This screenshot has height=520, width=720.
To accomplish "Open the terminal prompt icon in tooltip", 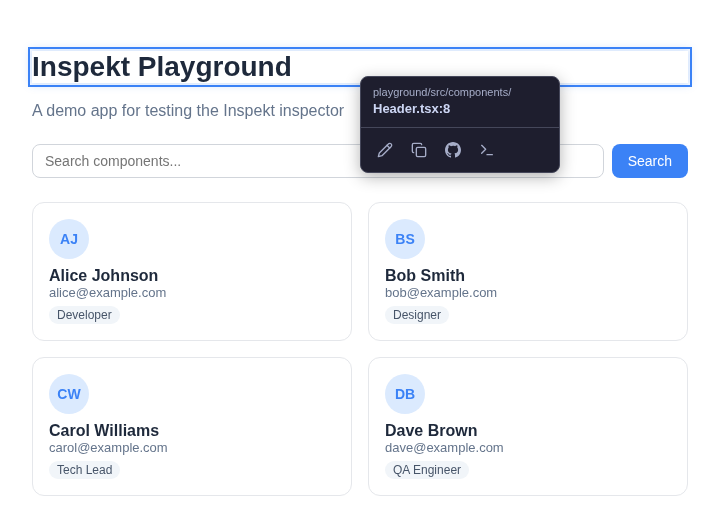I will click(x=487, y=150).
